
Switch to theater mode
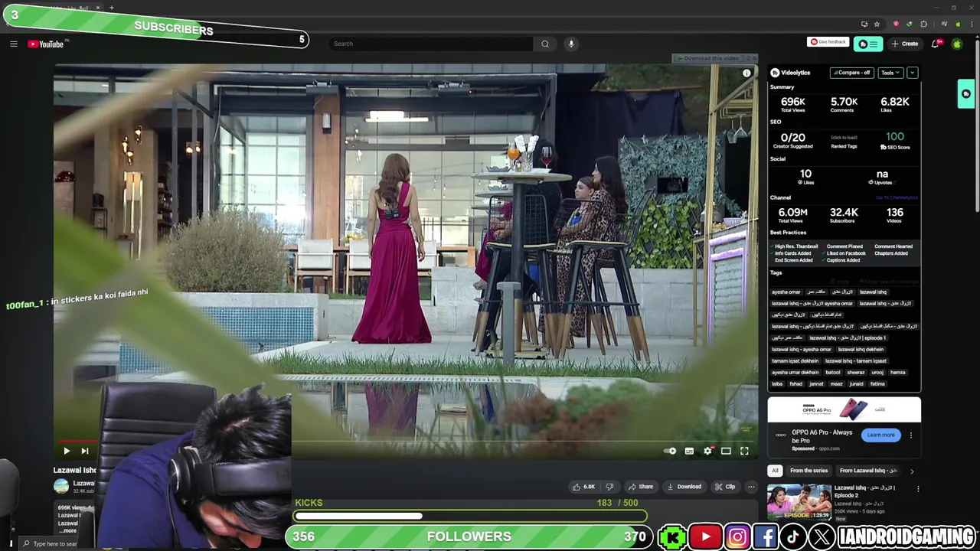coord(726,451)
